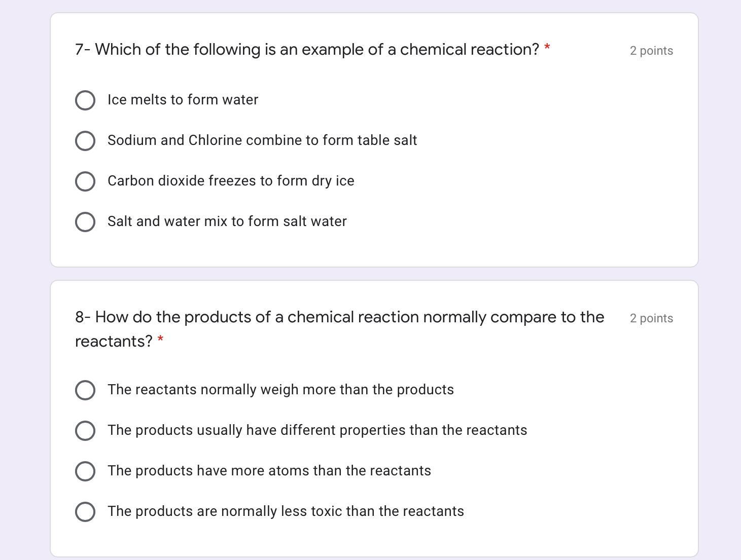Viewport: 741px width, 560px height.
Task: Click the '2 points' label on question 7
Action: [x=651, y=51]
